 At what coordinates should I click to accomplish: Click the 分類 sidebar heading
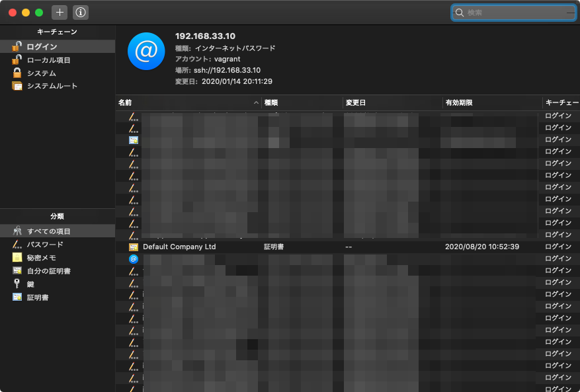(x=57, y=216)
